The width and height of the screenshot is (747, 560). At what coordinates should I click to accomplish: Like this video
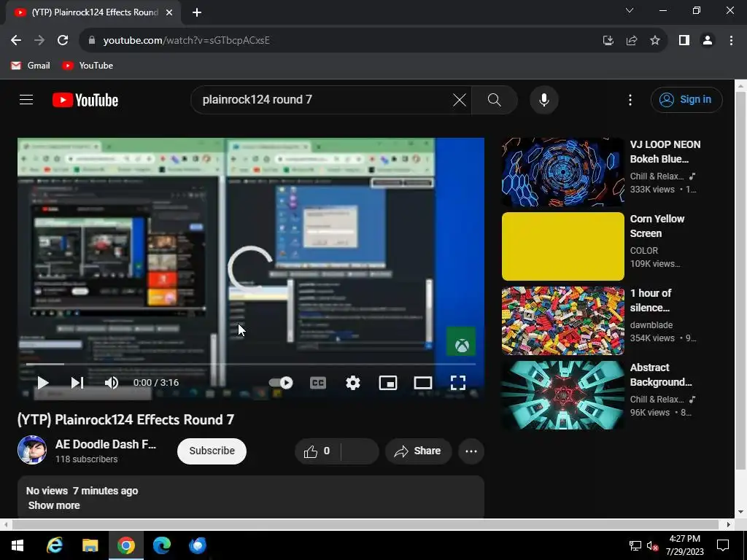point(318,451)
